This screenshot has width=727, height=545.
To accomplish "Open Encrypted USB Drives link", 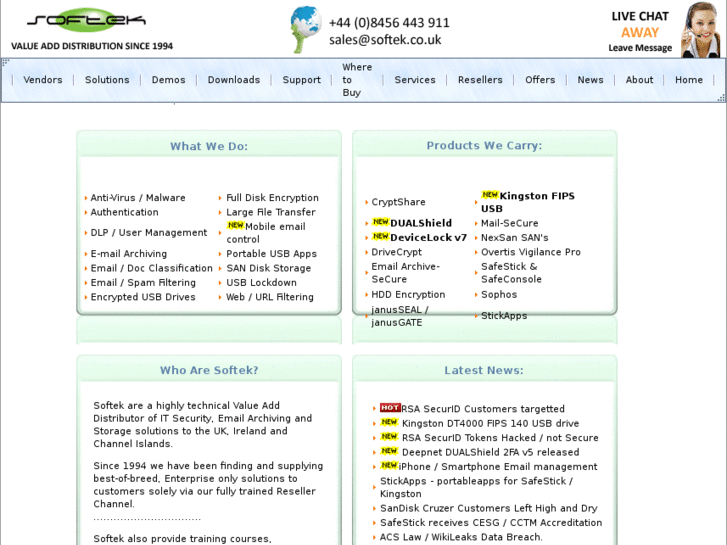I will click(x=143, y=297).
